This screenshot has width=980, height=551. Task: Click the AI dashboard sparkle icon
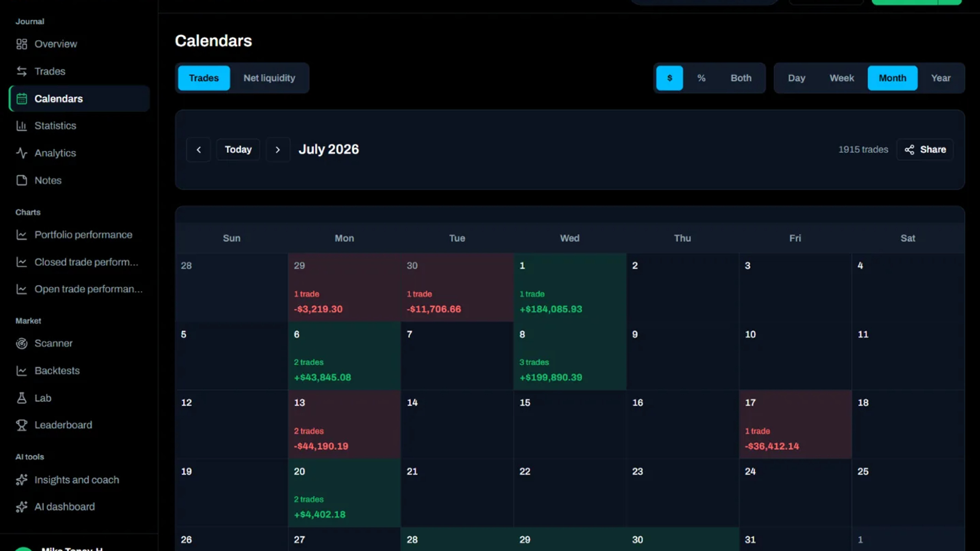[21, 507]
